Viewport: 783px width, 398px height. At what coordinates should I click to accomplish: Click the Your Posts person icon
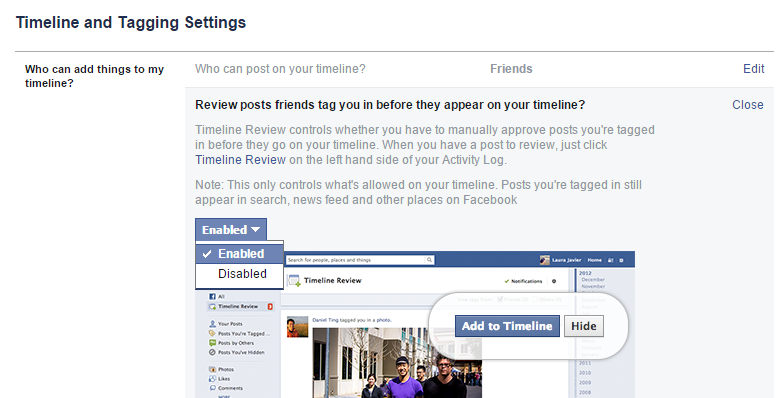point(212,324)
